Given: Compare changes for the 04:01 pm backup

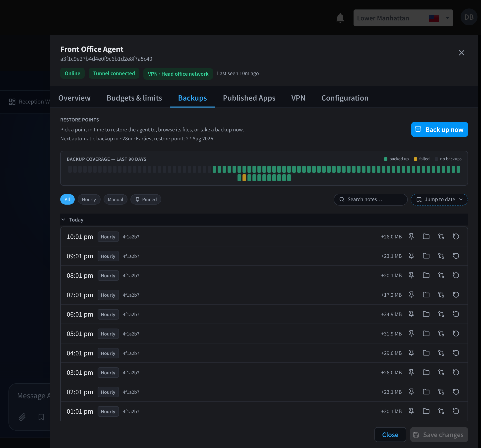Looking at the screenshot, I should pyautogui.click(x=441, y=353).
